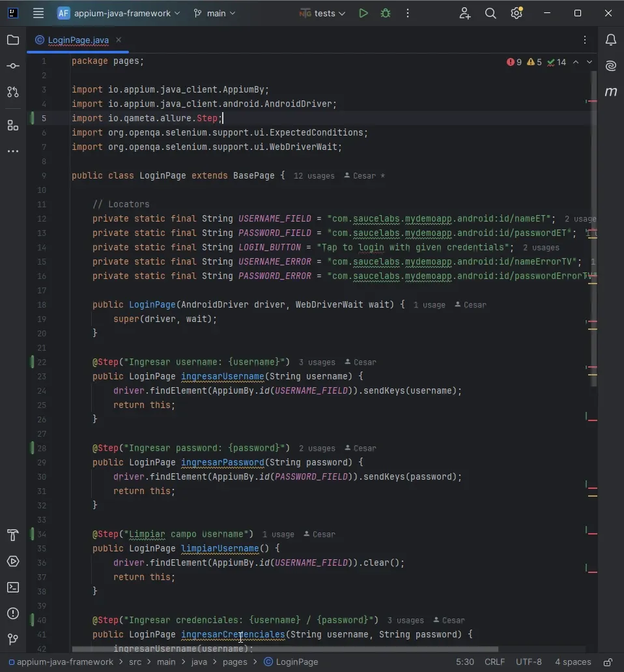This screenshot has height=672, width=624.
Task: Close the LoginPage.java tab
Action: (x=119, y=40)
